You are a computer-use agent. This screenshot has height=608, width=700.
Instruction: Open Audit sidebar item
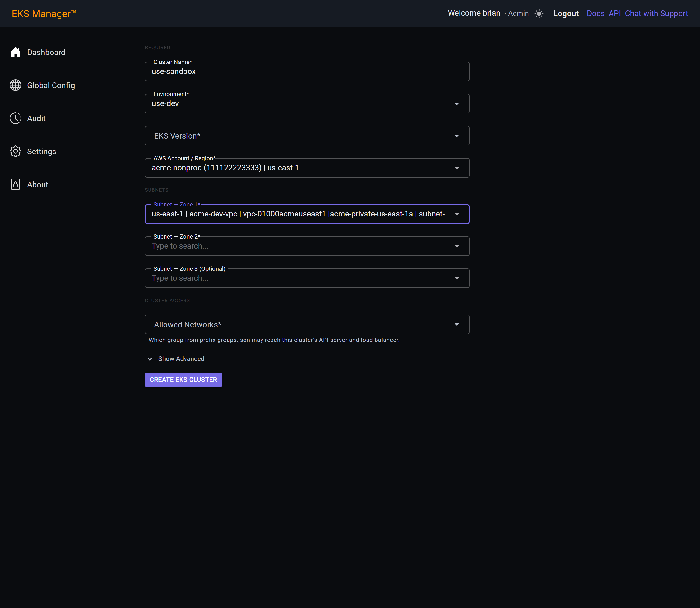36,118
